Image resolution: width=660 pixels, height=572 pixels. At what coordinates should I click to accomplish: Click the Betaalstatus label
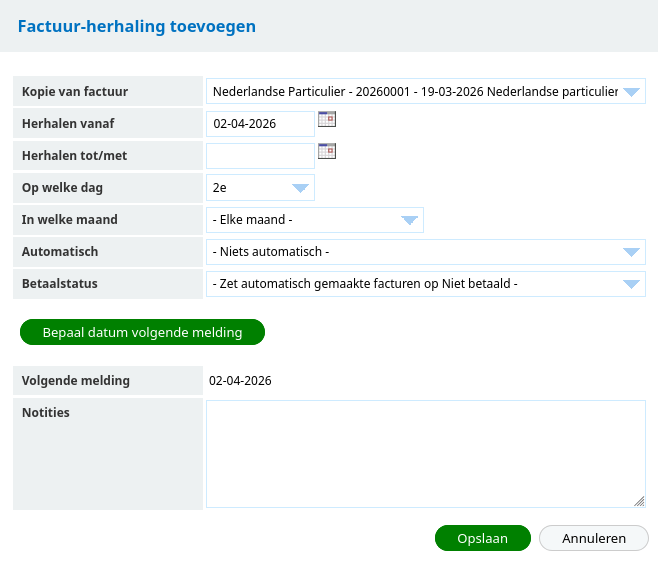pyautogui.click(x=60, y=284)
